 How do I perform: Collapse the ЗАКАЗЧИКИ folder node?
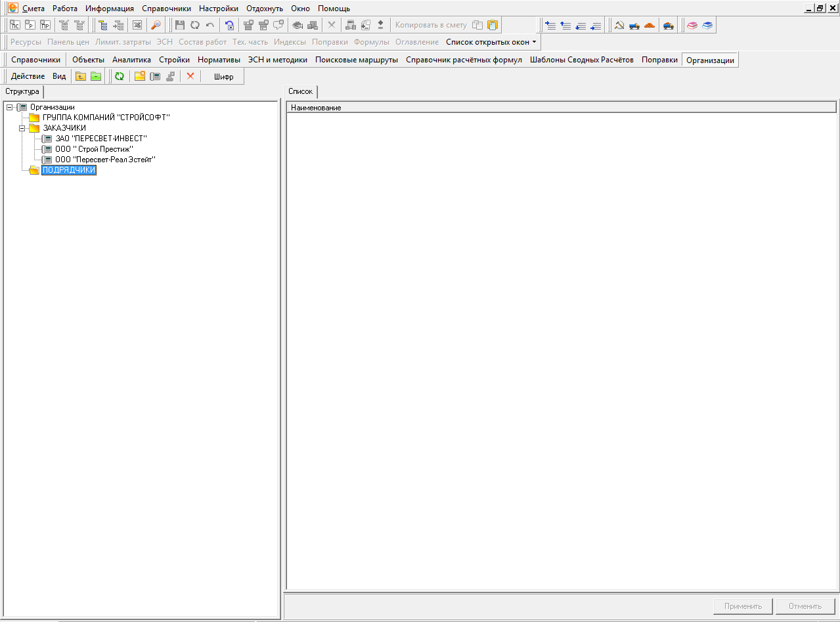(22, 128)
